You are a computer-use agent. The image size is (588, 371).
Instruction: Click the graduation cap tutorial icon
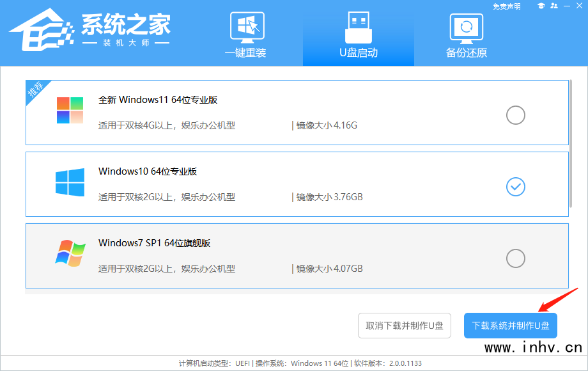click(541, 6)
